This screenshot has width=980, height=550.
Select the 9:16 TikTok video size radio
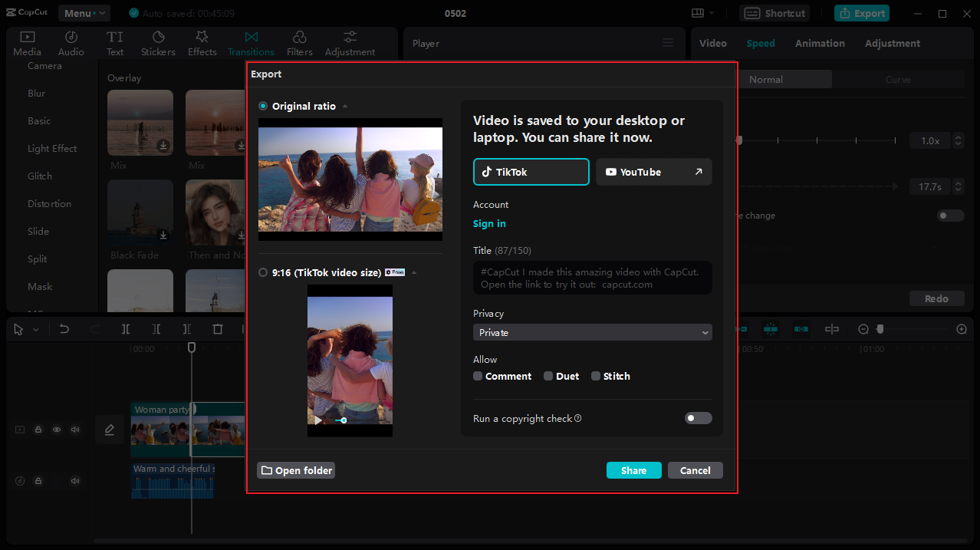click(x=263, y=272)
